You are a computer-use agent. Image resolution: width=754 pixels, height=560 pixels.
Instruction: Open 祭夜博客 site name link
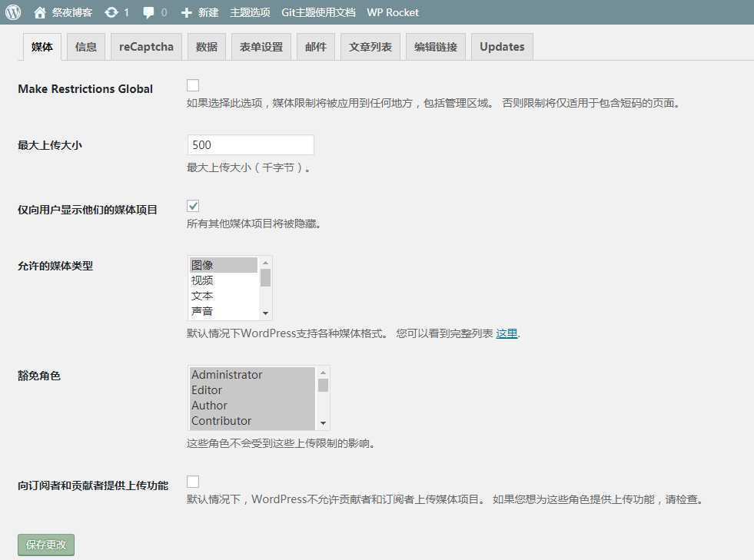pyautogui.click(x=72, y=12)
